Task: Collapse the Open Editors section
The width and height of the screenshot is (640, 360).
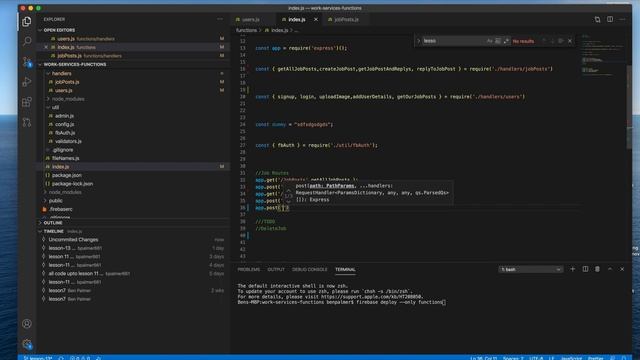Action: coord(59,30)
